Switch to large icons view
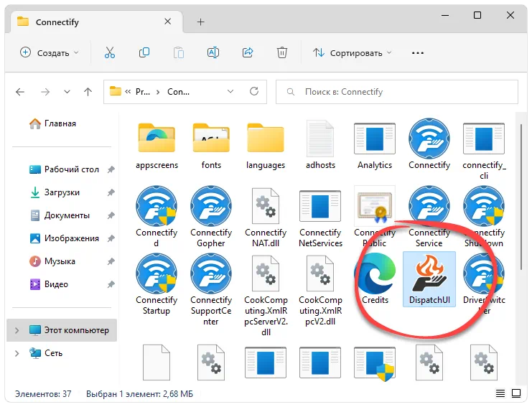This screenshot has width=532, height=407. [x=516, y=393]
